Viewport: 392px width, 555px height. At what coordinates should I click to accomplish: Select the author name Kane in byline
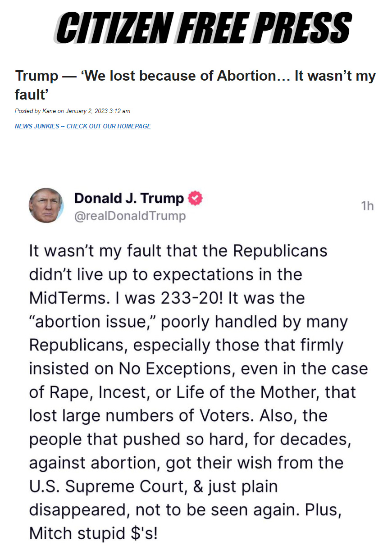49,111
